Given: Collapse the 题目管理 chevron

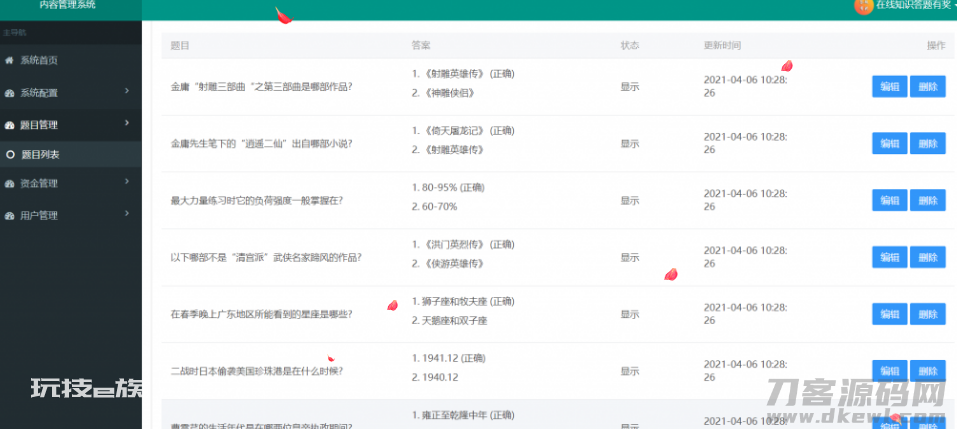Looking at the screenshot, I should tap(127, 123).
